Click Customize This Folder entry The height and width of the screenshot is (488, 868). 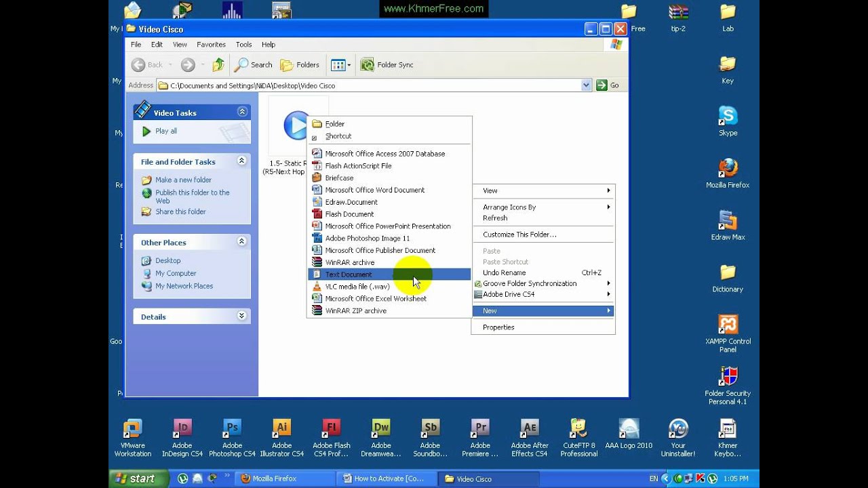pyautogui.click(x=543, y=235)
